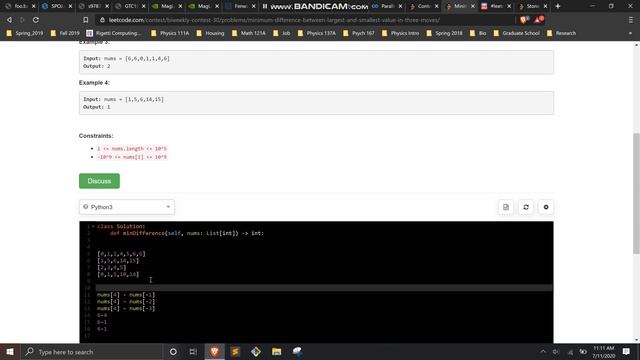Viewport: 640px width, 360px height.
Task: Click the editor notes document icon
Action: coord(506,207)
